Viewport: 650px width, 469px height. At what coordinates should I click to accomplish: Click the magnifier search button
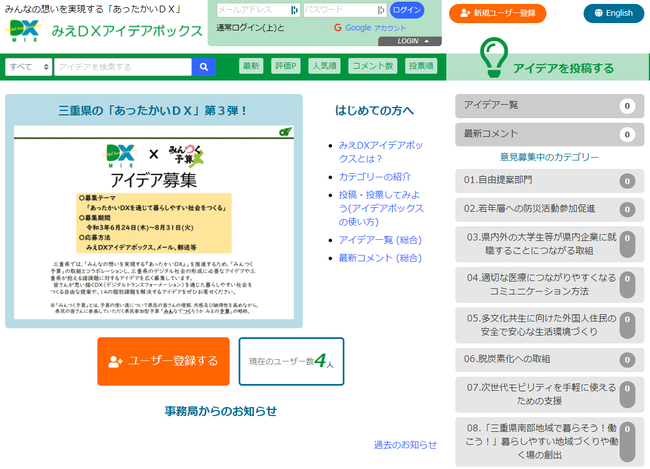point(204,67)
